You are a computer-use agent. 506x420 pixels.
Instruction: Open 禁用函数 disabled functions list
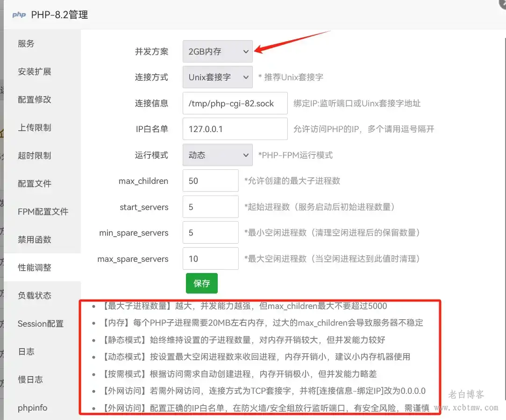tap(35, 239)
